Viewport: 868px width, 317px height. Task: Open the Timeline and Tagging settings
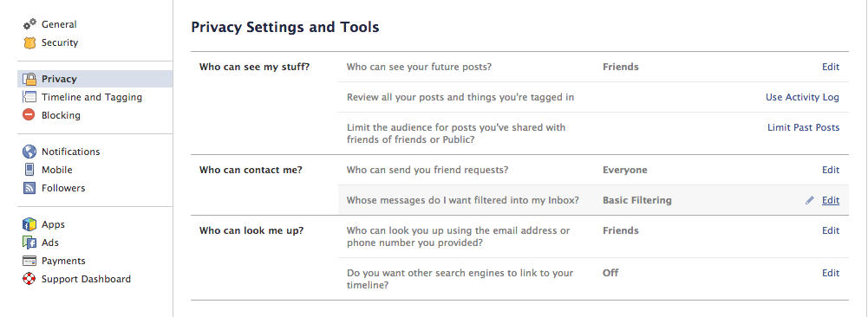pyautogui.click(x=92, y=97)
